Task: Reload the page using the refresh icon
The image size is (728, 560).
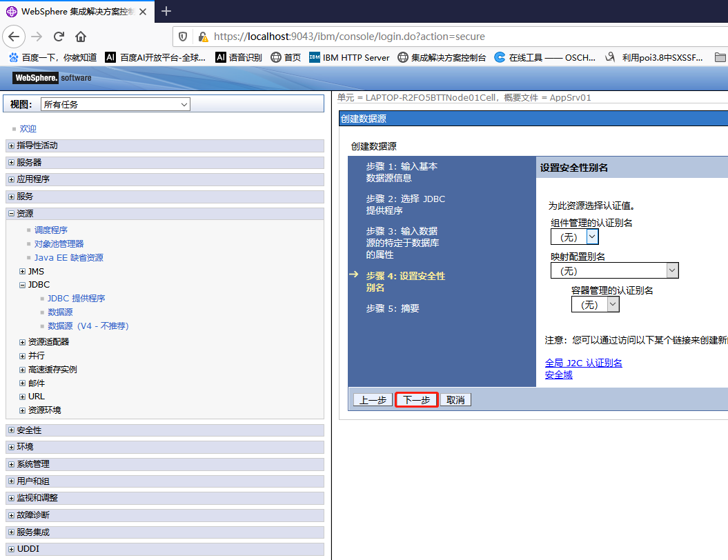Action: tap(59, 37)
